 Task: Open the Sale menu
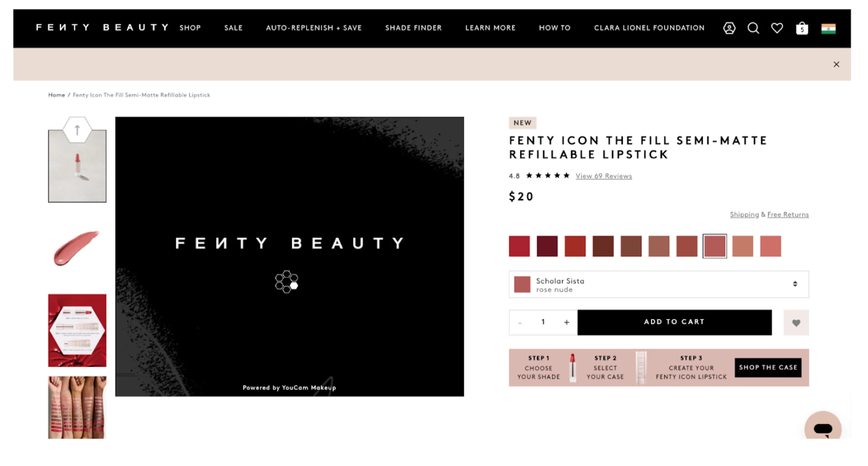tap(233, 28)
